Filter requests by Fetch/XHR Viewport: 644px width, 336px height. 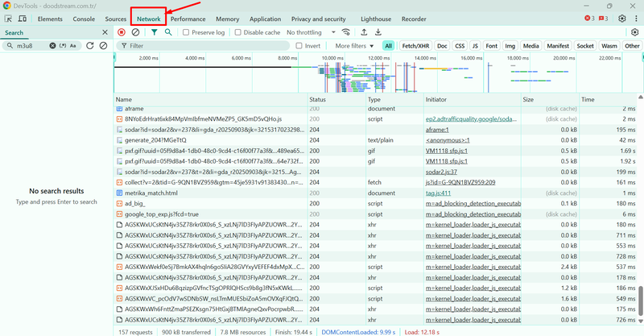pos(415,46)
